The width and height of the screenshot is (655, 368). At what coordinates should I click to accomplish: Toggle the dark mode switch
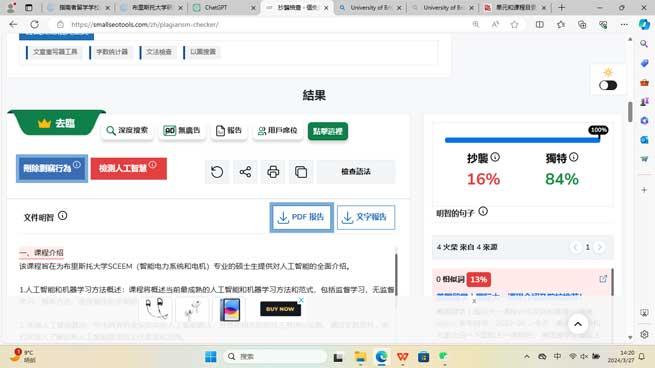(x=608, y=85)
